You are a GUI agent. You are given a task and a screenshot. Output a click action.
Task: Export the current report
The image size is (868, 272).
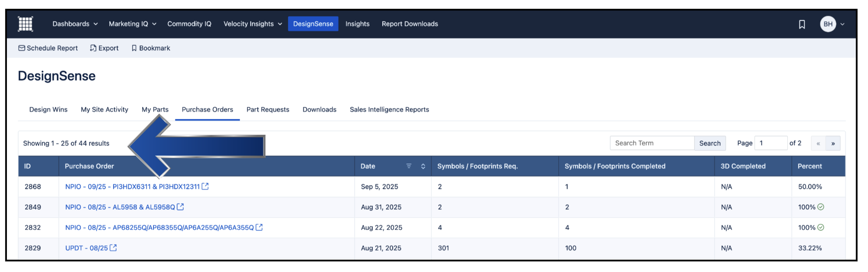[104, 48]
